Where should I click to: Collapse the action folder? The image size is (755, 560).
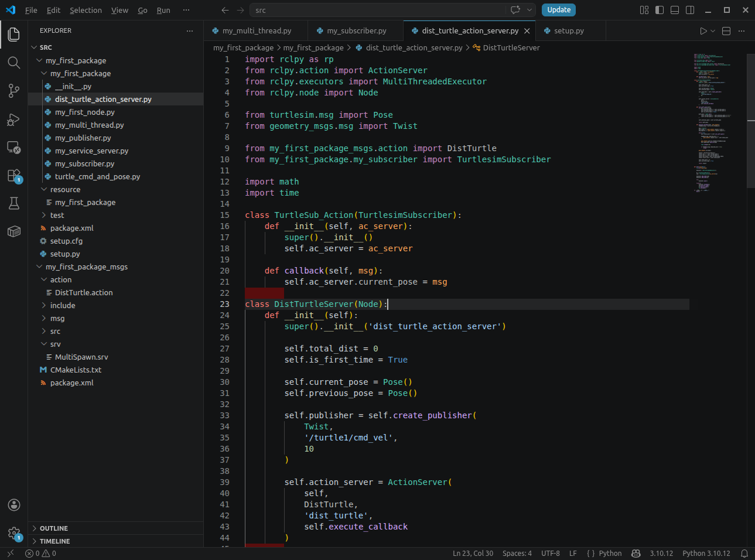pos(115,279)
